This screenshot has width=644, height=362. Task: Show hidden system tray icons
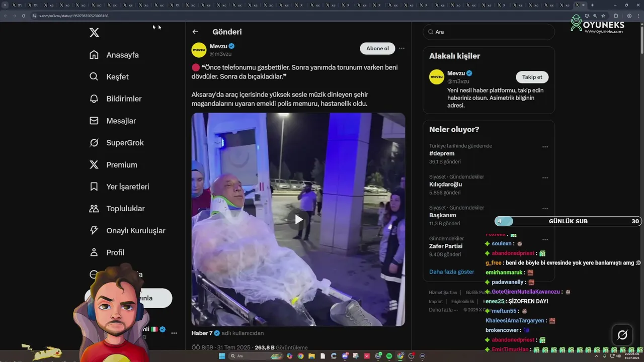point(596,356)
